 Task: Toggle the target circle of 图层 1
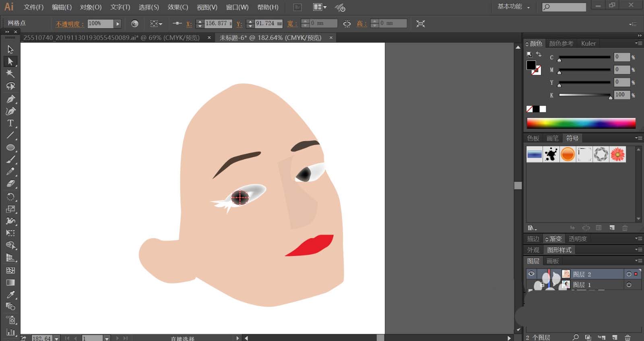pyautogui.click(x=629, y=285)
